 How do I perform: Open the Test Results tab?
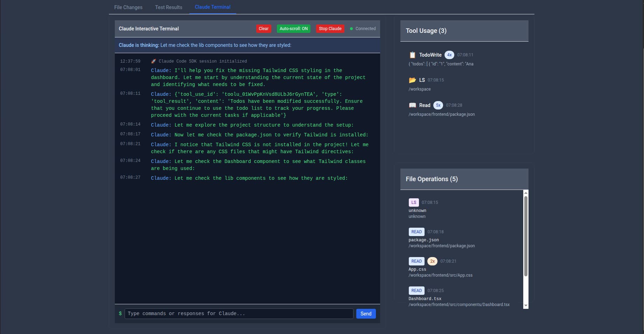tap(168, 7)
